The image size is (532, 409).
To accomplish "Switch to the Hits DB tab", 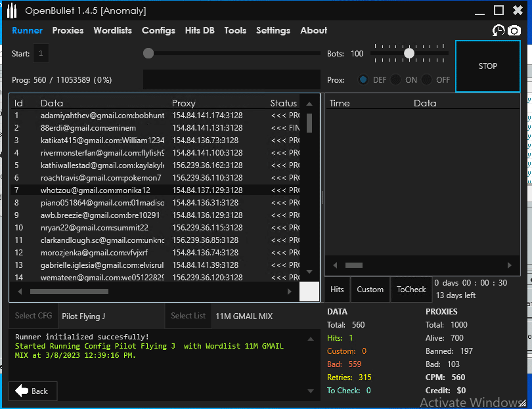I will [200, 30].
